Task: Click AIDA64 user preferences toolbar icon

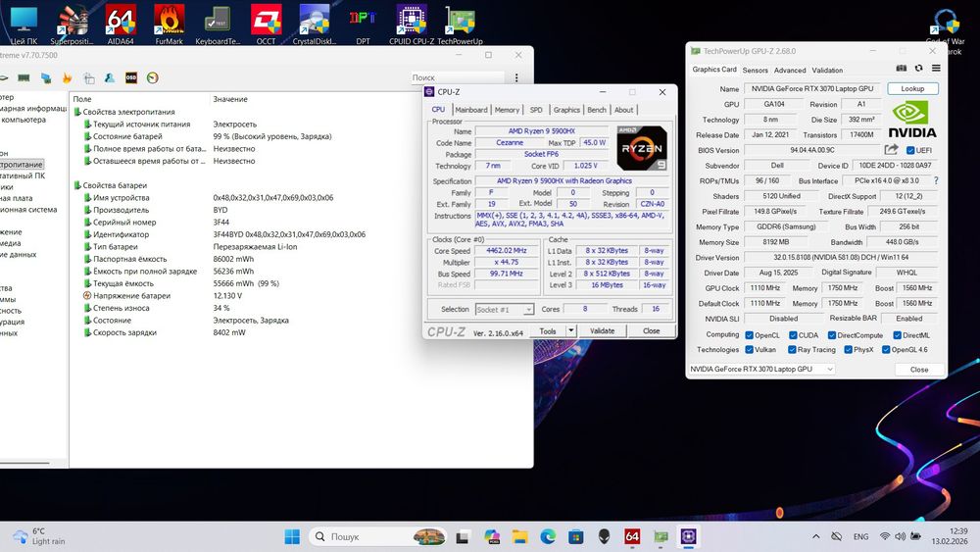Action: coord(110,77)
